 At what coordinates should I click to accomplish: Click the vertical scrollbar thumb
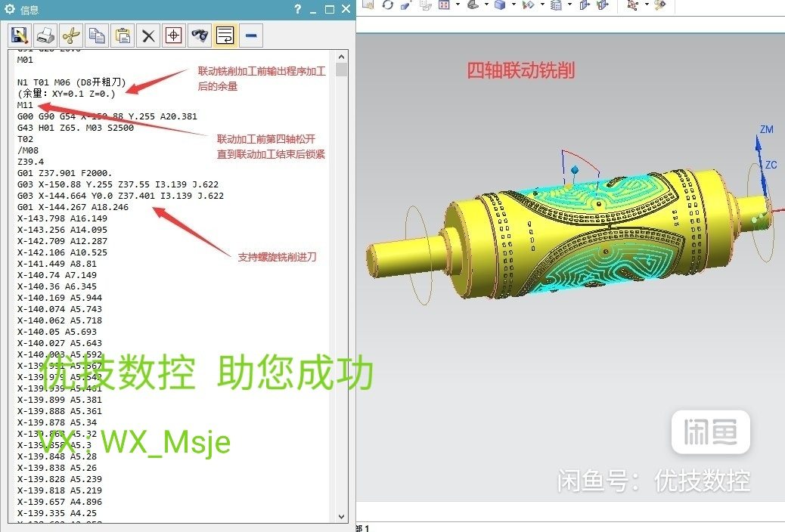(341, 69)
